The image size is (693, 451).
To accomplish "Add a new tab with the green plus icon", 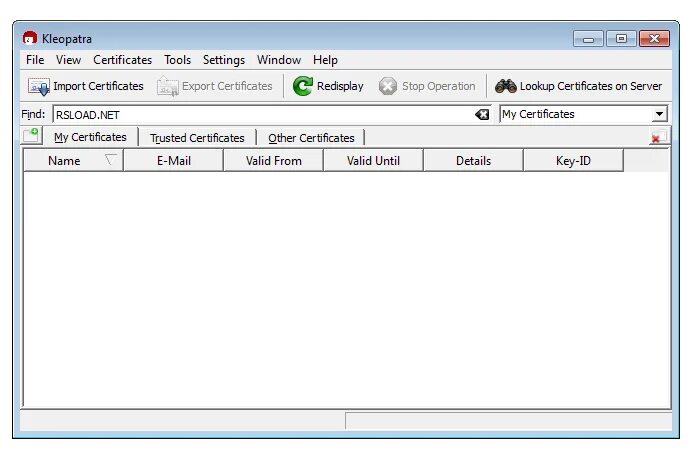I will [31, 135].
